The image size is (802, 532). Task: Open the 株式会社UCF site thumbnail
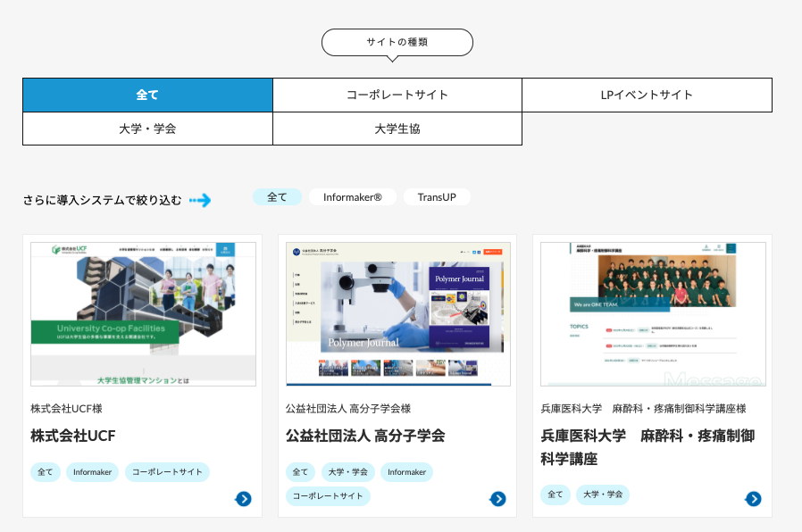143,314
